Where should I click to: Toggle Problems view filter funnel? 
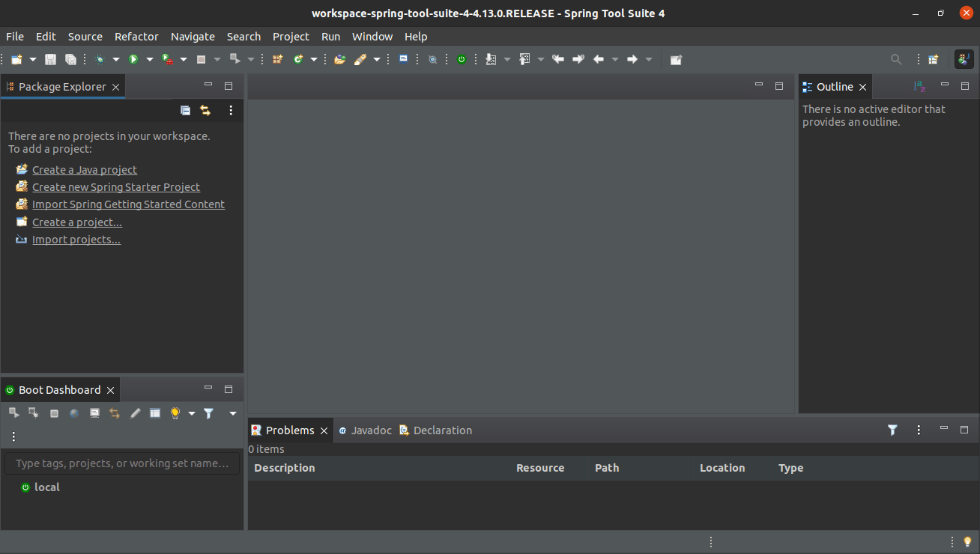point(892,430)
